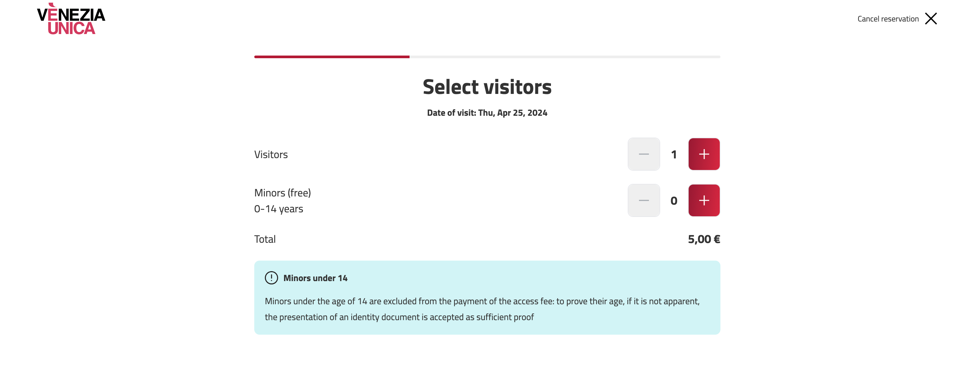The image size is (980, 377).
Task: Click the exclamation info icon
Action: pos(270,278)
